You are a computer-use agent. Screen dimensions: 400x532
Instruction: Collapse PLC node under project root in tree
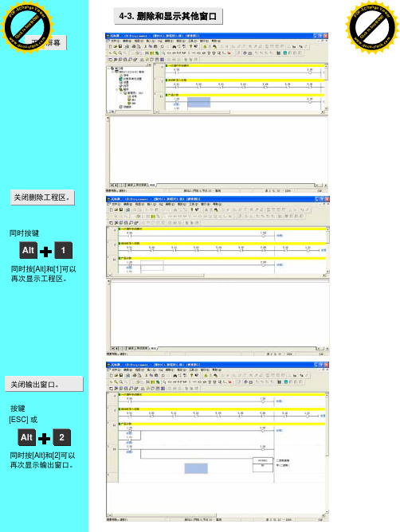pos(112,72)
